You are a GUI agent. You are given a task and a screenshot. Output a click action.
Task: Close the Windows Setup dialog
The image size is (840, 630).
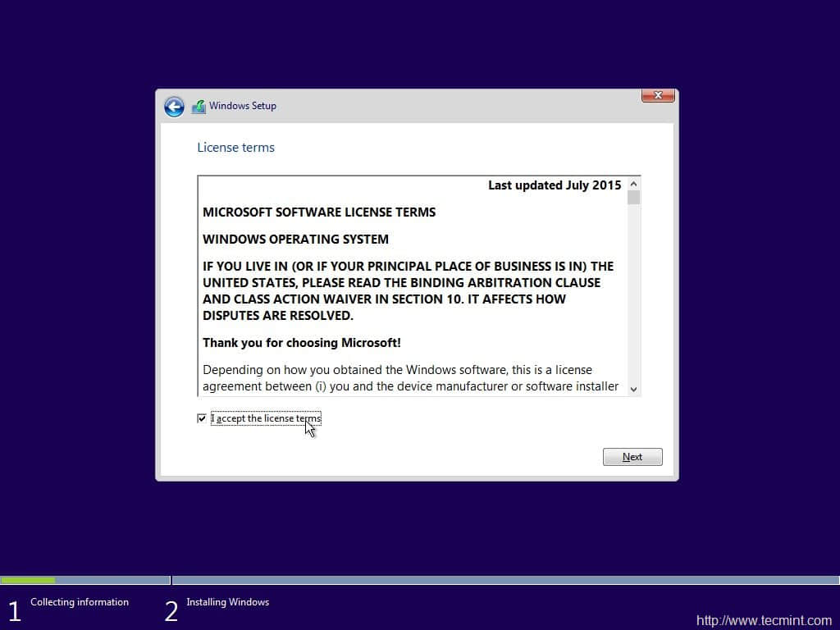point(658,95)
